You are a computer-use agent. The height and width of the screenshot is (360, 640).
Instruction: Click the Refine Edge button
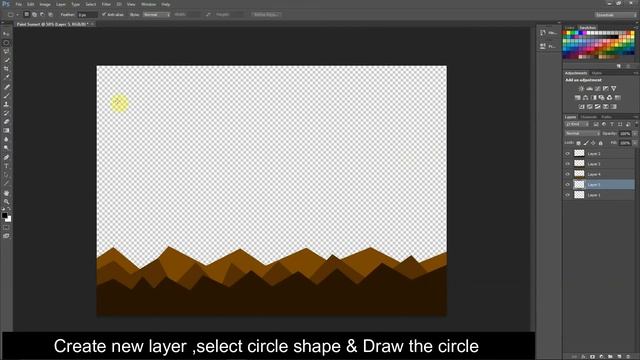tap(266, 15)
